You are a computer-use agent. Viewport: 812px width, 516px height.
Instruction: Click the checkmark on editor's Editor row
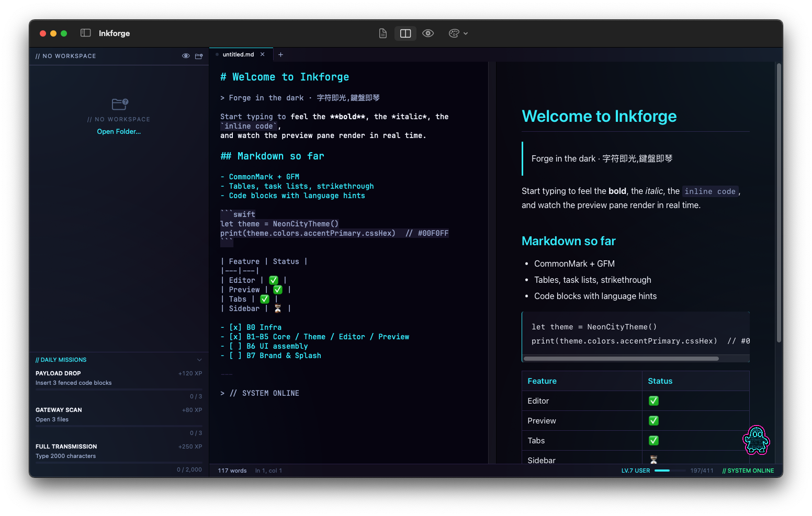274,280
